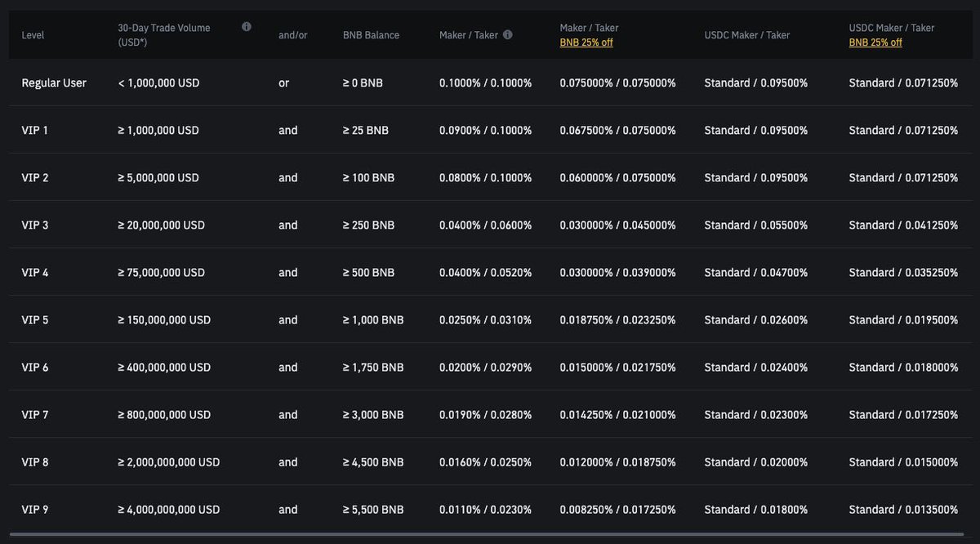This screenshot has height=544, width=980.
Task: Click the '≥ 20,000,000 USD' volume cell
Action: point(162,225)
